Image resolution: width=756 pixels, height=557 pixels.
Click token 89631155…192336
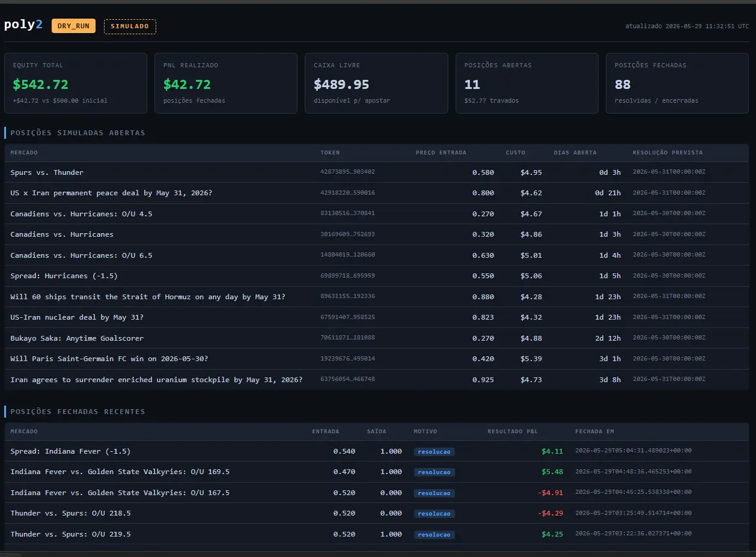(x=347, y=296)
